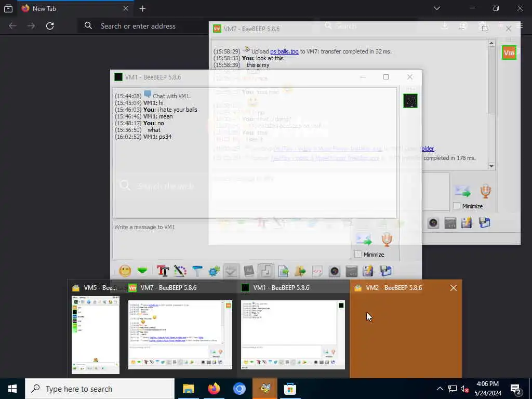Image resolution: width=532 pixels, height=399 pixels.
Task: Open a new Firefox tab with plus button
Action: click(x=142, y=9)
